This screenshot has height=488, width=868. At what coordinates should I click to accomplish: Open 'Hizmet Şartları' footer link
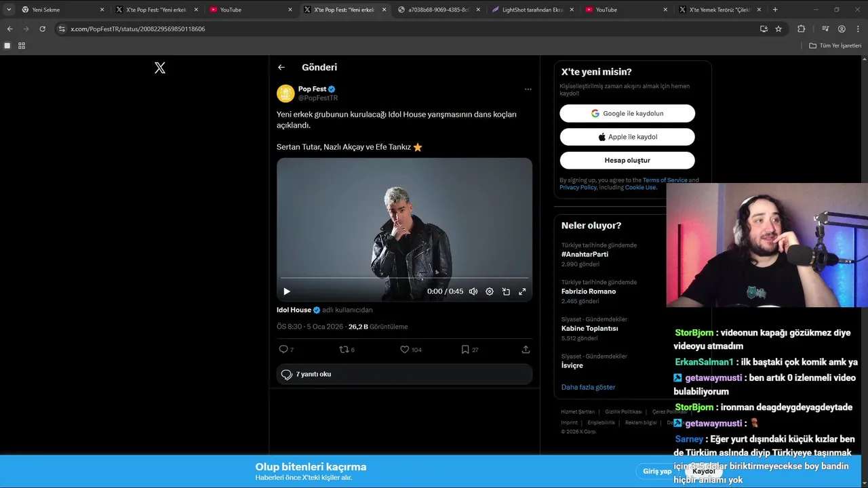point(578,412)
